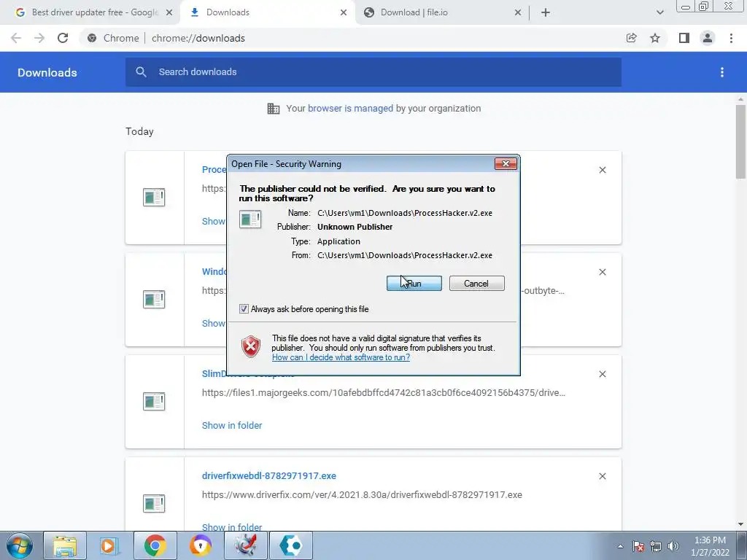Click the scrollbar down arrow
The height and width of the screenshot is (560, 747).
coord(740,525)
